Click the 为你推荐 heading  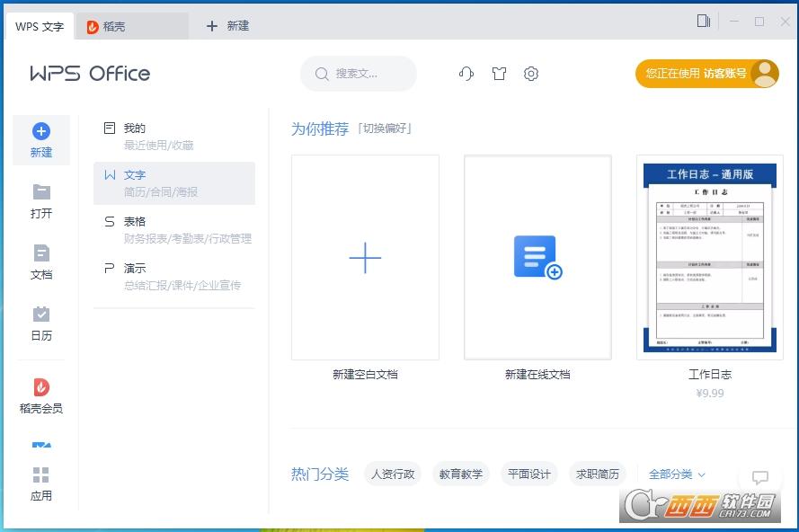pos(320,129)
